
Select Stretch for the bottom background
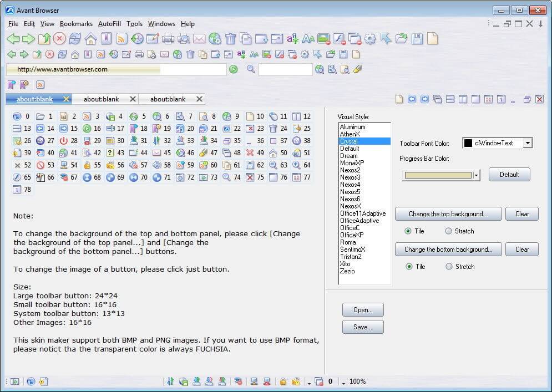[449, 267]
